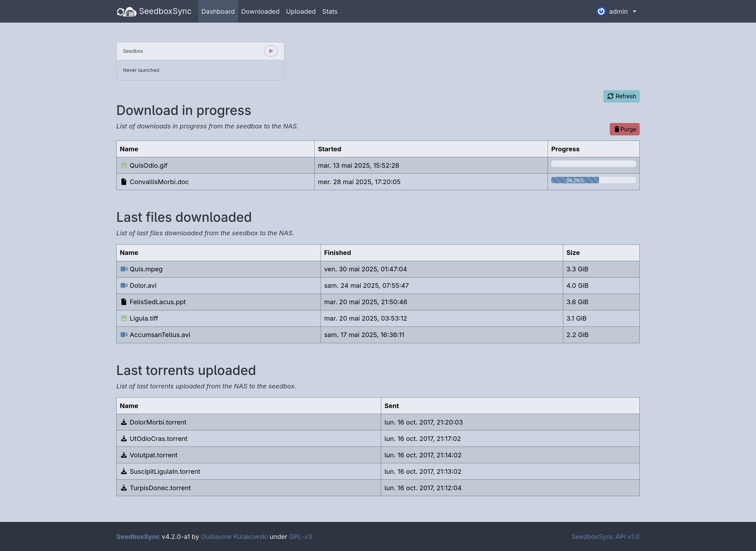This screenshot has height=551, width=756.
Task: Click the video icon beside Dolor.avi
Action: [x=124, y=286]
